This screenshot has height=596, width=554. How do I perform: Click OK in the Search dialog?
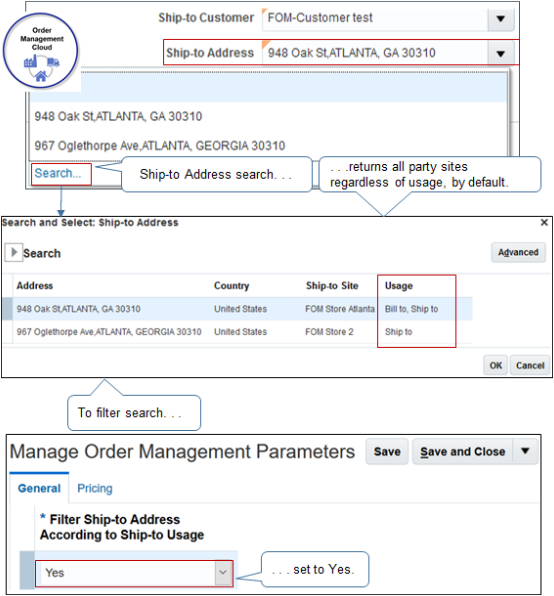[495, 365]
